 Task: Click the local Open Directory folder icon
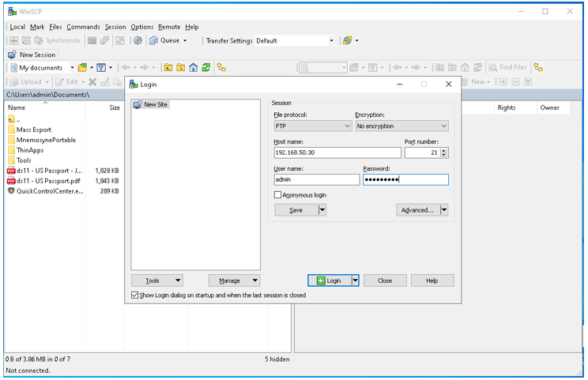[x=82, y=68]
